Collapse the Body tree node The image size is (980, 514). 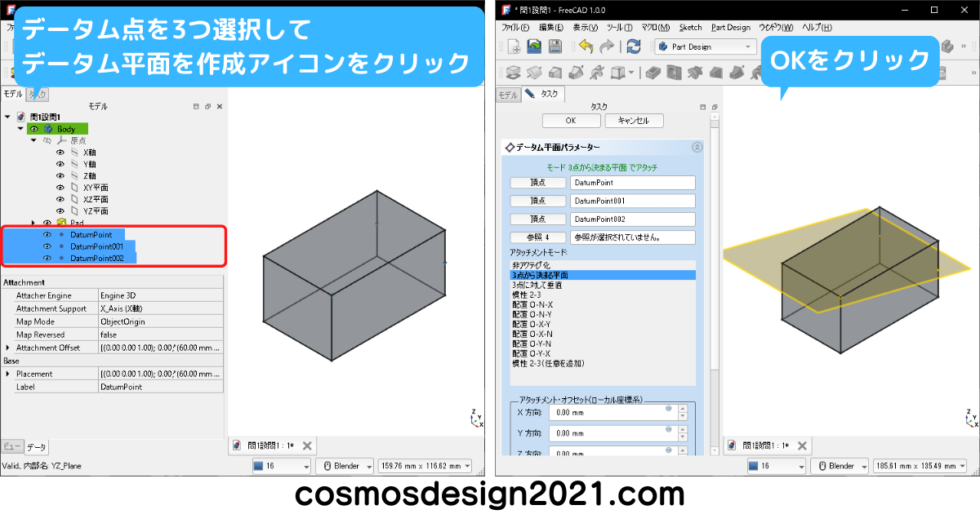point(20,129)
